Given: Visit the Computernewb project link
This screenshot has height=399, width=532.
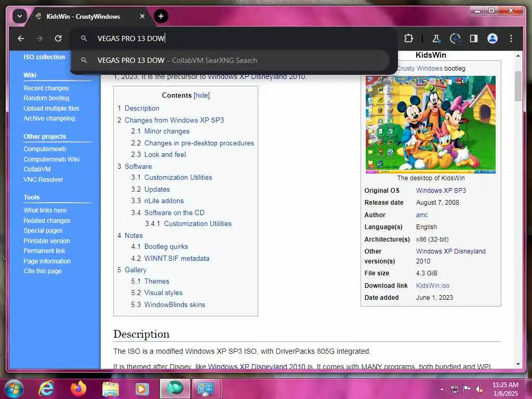Looking at the screenshot, I should click(45, 149).
